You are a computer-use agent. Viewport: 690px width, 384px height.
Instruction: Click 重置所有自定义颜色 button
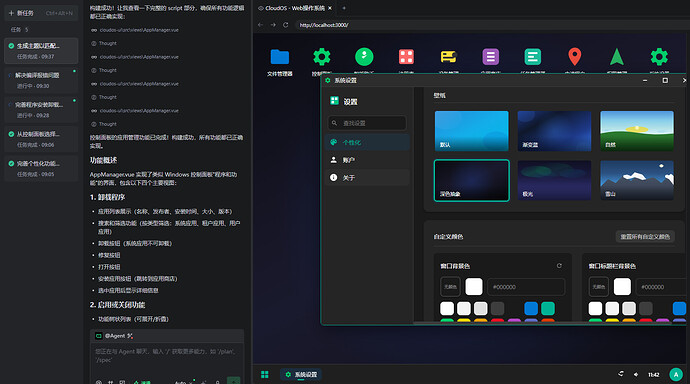(x=645, y=237)
